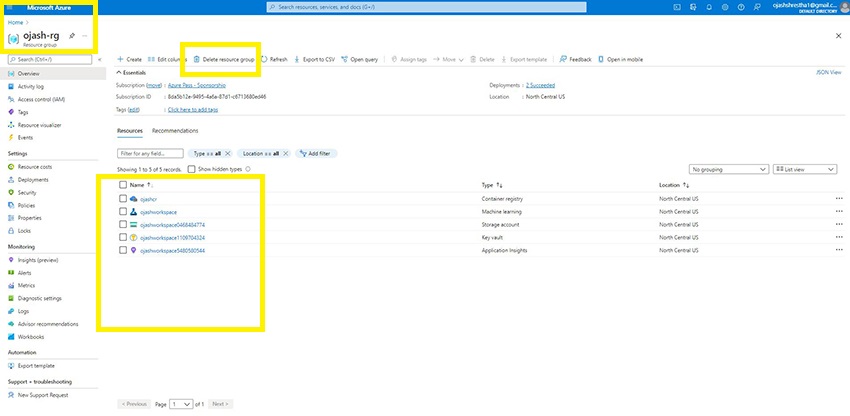The image size is (850, 416).
Task: Open Workbooks in sidebar
Action: [x=31, y=337]
